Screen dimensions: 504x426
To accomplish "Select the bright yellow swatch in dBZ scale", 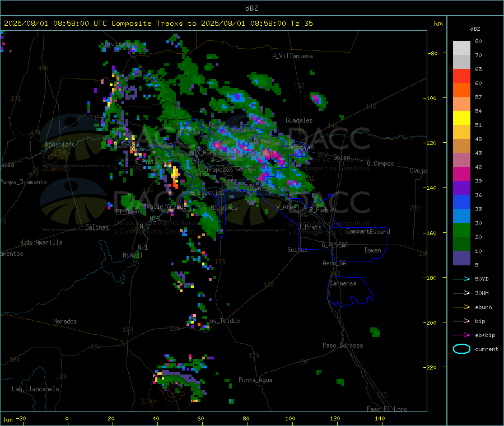I will (461, 118).
